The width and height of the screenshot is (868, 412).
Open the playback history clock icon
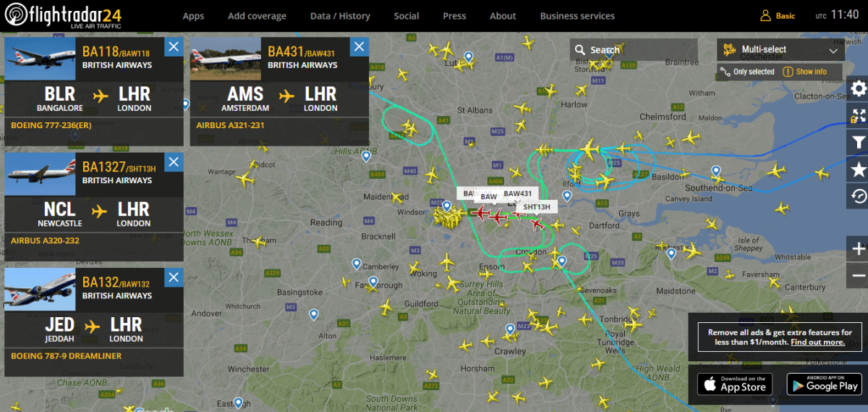pos(859,196)
